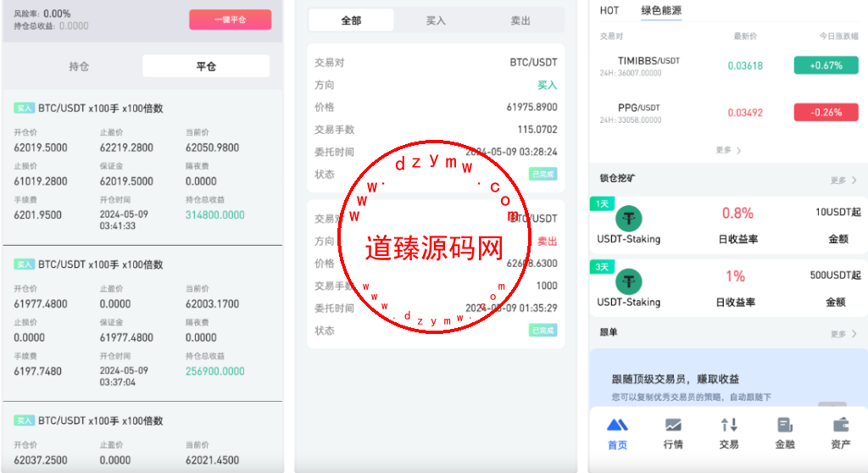Expand 更多 for 跟单 section
The width and height of the screenshot is (868, 473).
(x=843, y=334)
